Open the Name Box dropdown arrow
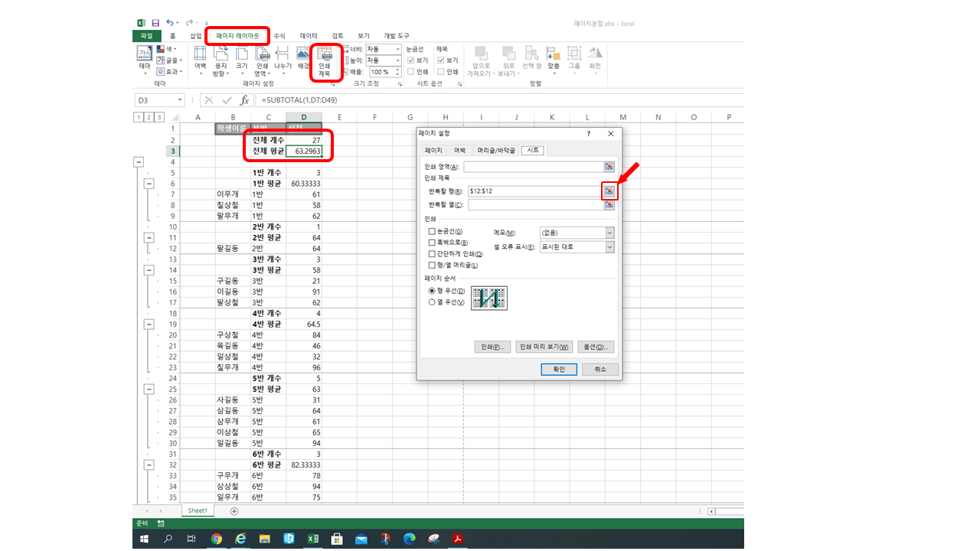980x551 pixels. point(181,100)
